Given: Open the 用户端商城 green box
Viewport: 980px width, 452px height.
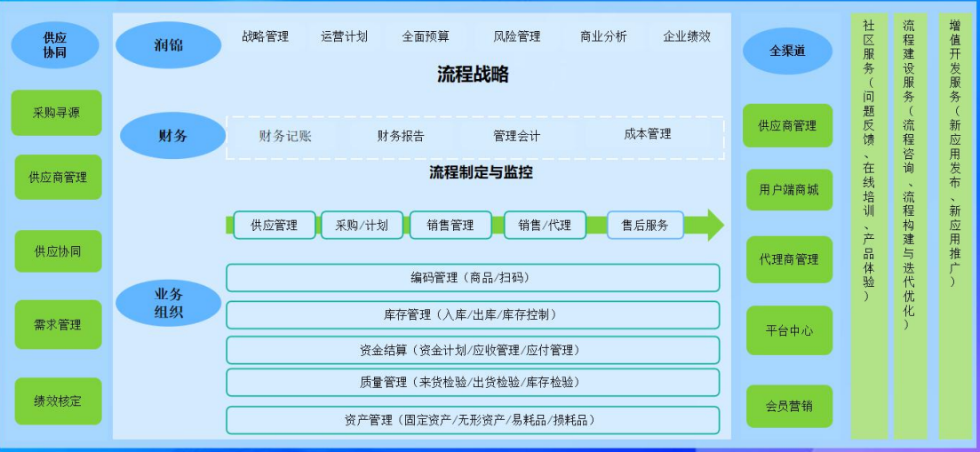Looking at the screenshot, I should click(789, 189).
